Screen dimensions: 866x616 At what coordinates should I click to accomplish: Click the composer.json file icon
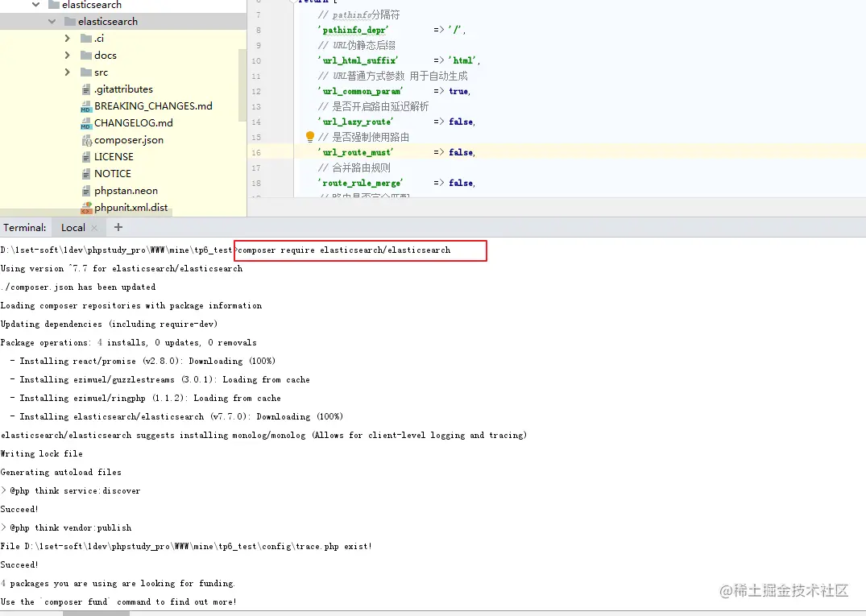(x=86, y=140)
